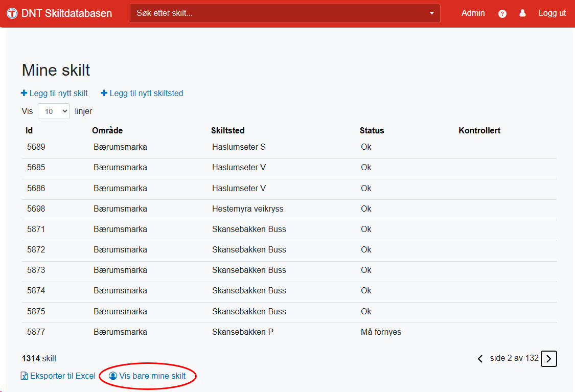Select Logg ut from the header
This screenshot has height=392, width=575.
pos(552,13)
